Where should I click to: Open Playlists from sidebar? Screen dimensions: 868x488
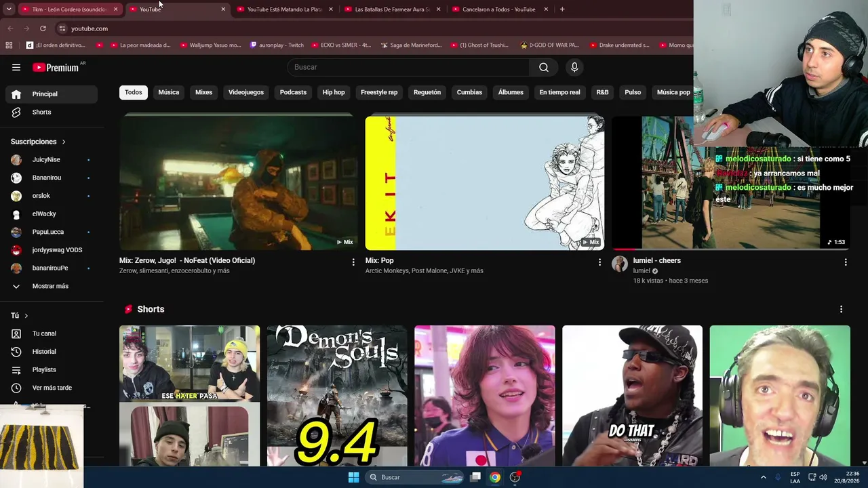point(52,369)
